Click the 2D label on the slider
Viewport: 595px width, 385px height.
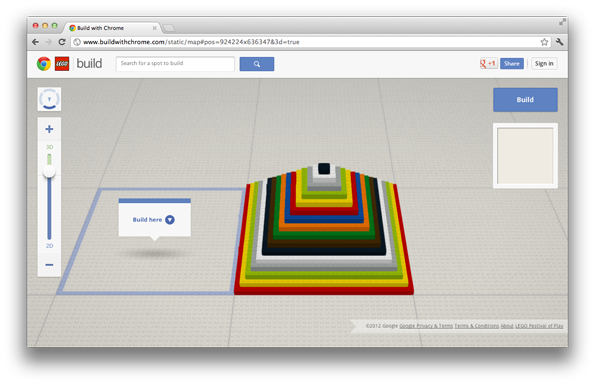pos(49,246)
